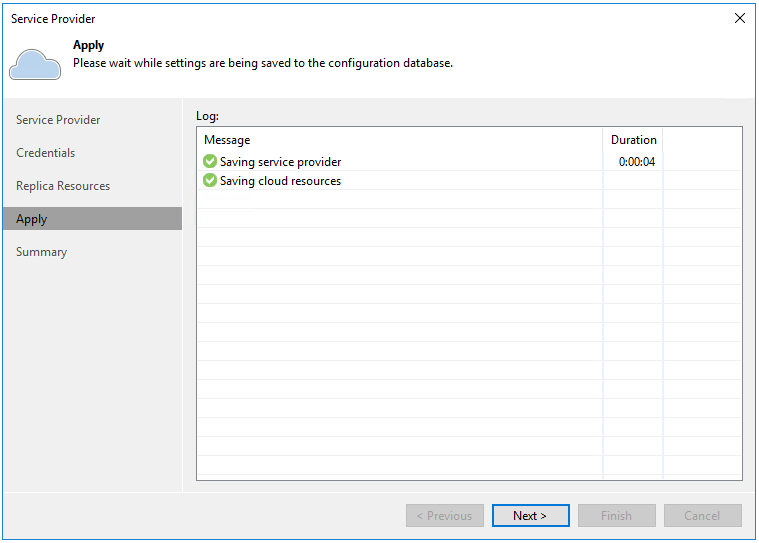Jump to the Summary step
Screen dimensions: 759x543
coord(42,252)
